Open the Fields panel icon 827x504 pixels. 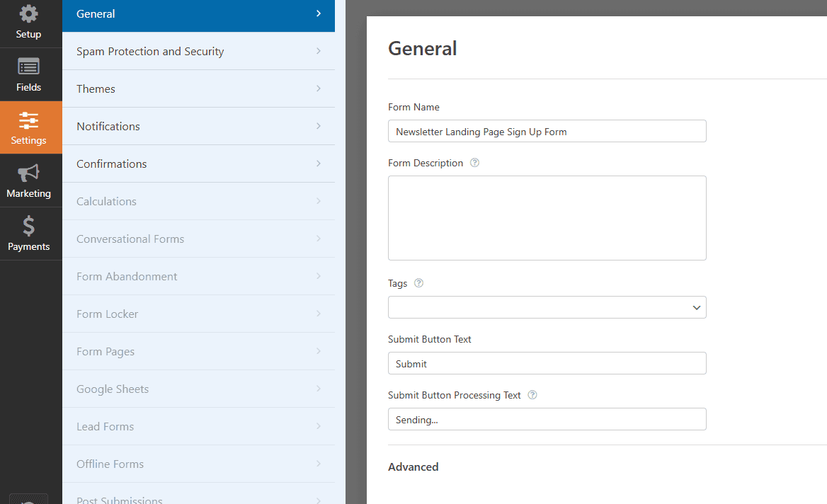pyautogui.click(x=28, y=67)
